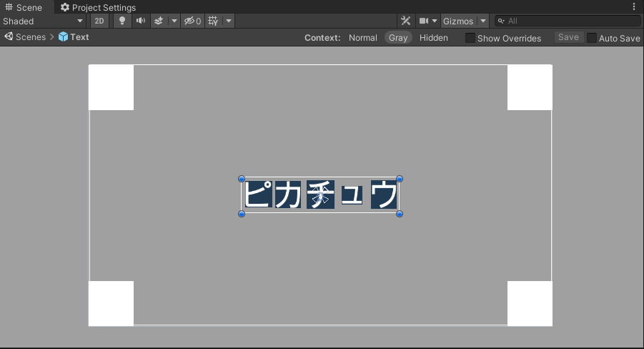Image resolution: width=644 pixels, height=349 pixels.
Task: Click the ピ character in text object
Action: (x=258, y=194)
